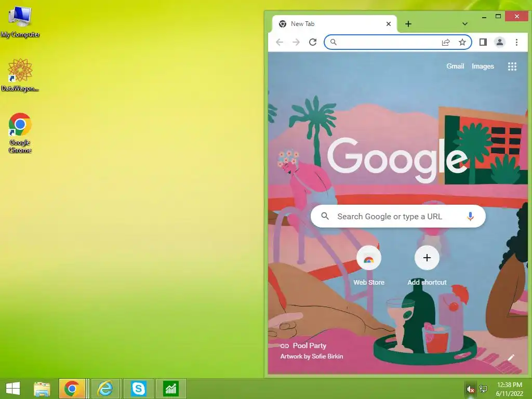Viewport: 532px width, 399px height.
Task: Open File Explorer from taskbar
Action: (x=42, y=389)
